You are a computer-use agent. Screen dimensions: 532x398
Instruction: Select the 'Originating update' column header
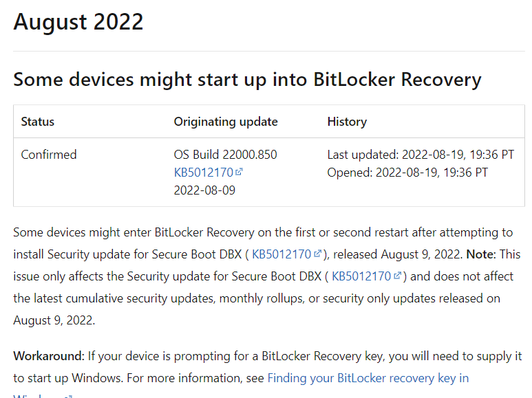(226, 122)
